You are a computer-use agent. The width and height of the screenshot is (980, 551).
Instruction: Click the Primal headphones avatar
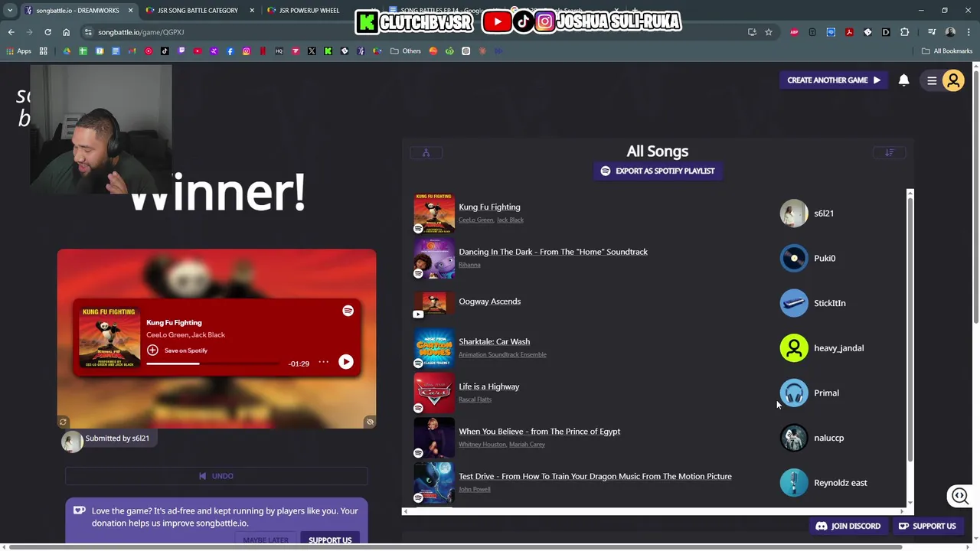(x=794, y=393)
